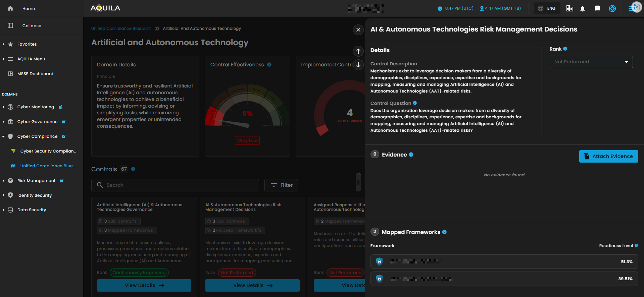
Task: Open the organization building icon
Action: click(x=569, y=9)
